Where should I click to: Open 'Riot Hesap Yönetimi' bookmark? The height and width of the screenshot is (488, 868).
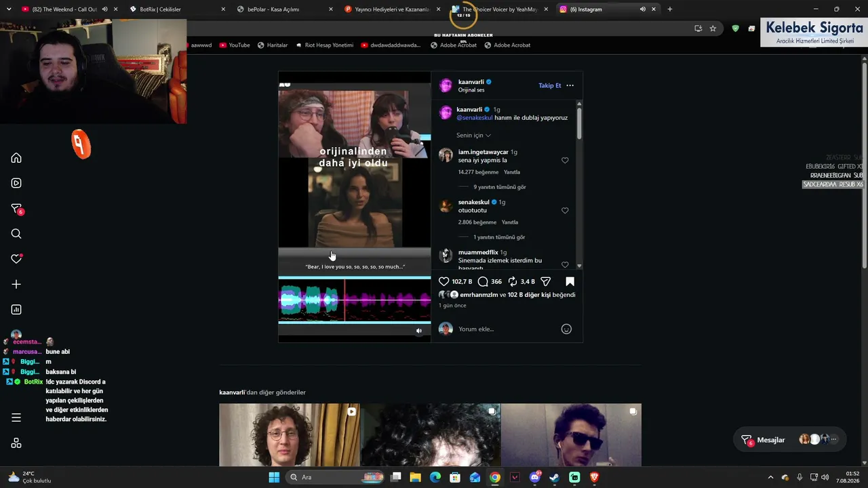click(324, 45)
